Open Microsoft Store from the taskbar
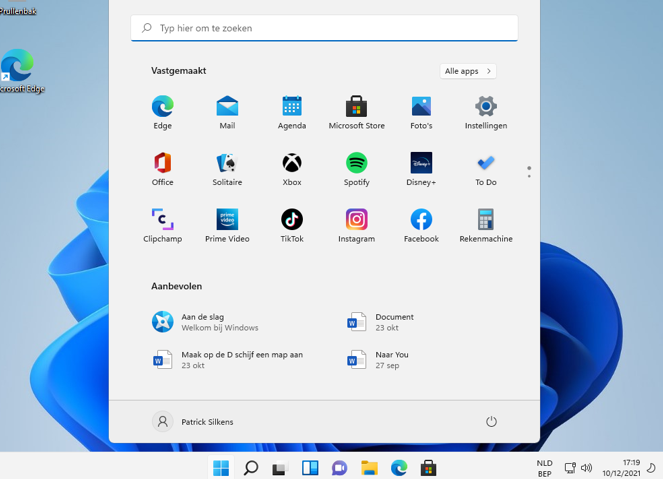This screenshot has height=479, width=663. (x=428, y=468)
